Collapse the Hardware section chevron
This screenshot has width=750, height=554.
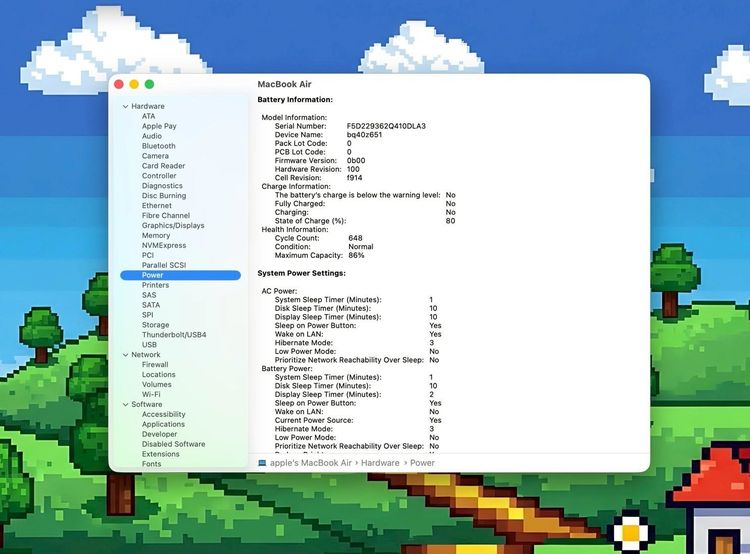pos(125,106)
